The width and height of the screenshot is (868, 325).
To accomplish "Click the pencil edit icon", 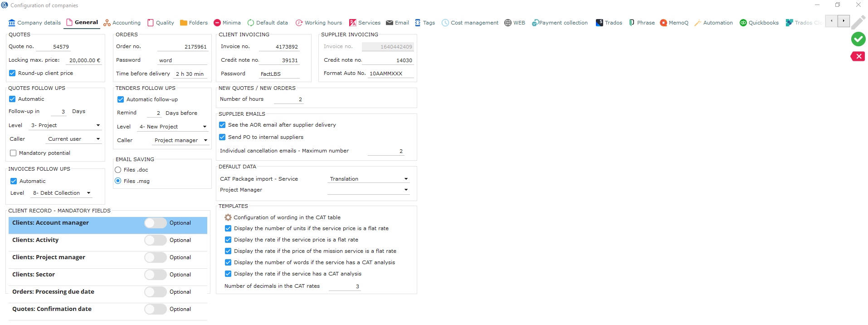I will [x=858, y=22].
